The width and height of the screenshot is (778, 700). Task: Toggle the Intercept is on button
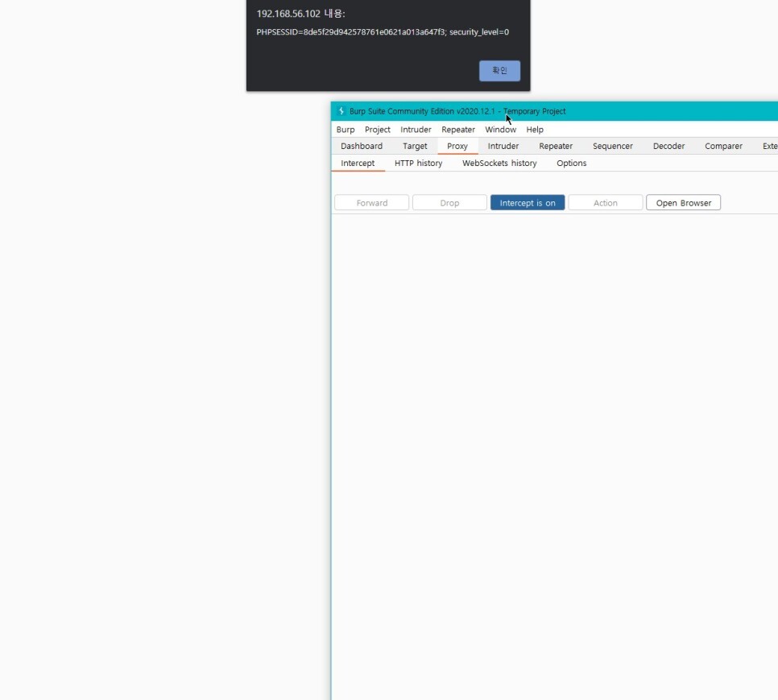pos(528,203)
